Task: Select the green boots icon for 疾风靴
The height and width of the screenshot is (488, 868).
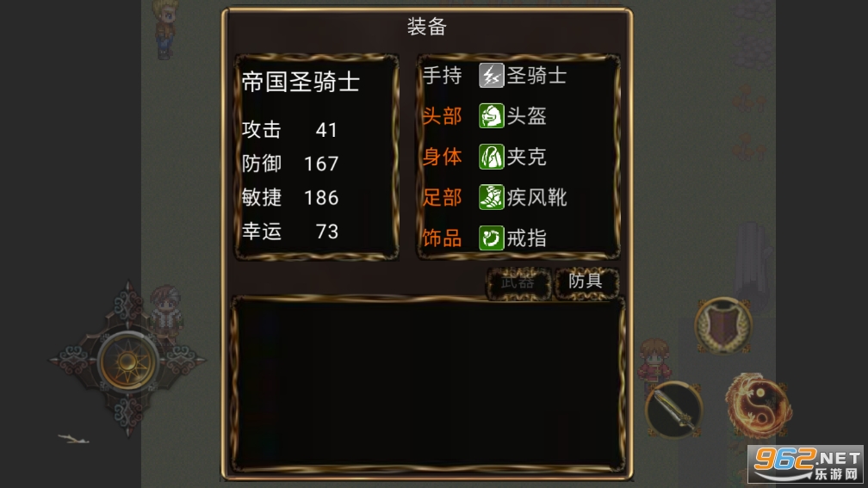Action: (x=491, y=198)
